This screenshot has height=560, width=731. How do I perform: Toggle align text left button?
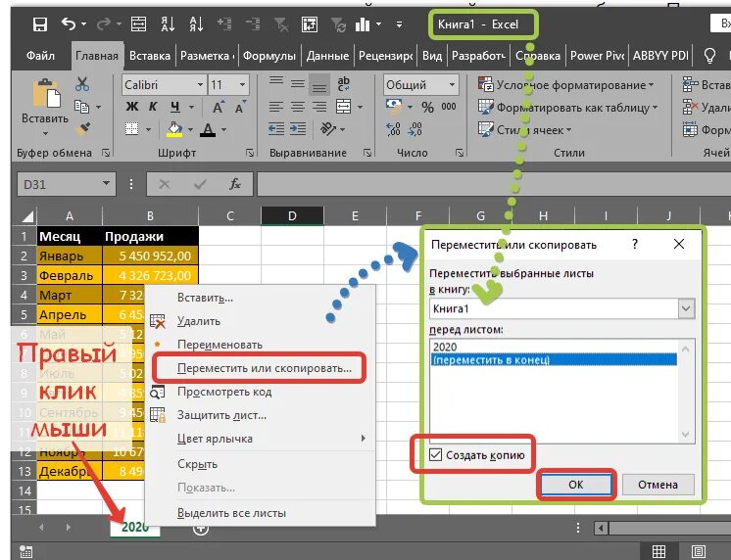tap(276, 107)
